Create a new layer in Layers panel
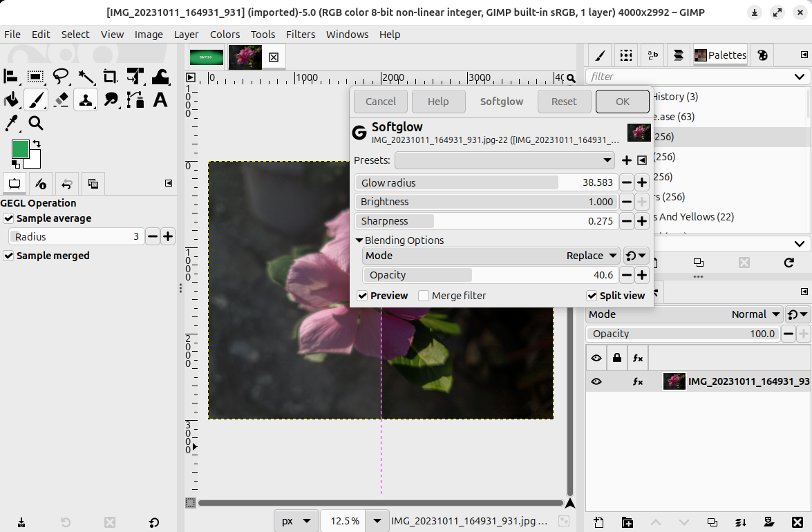 [598, 522]
